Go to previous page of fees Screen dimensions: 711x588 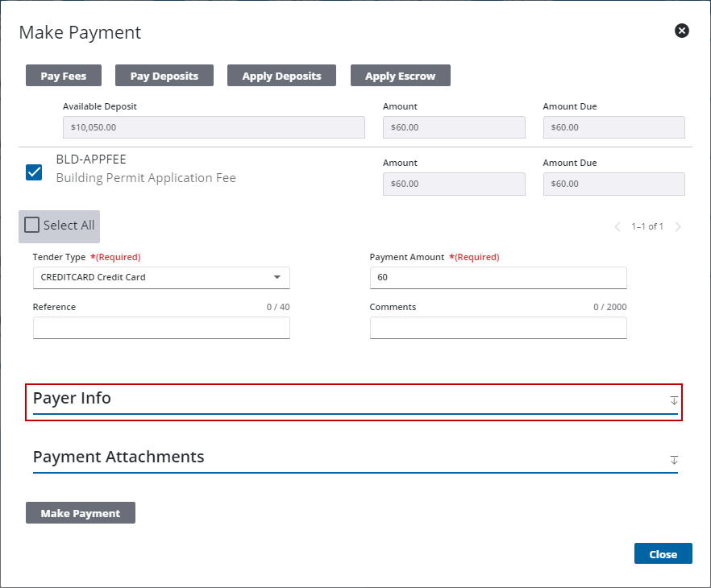617,226
